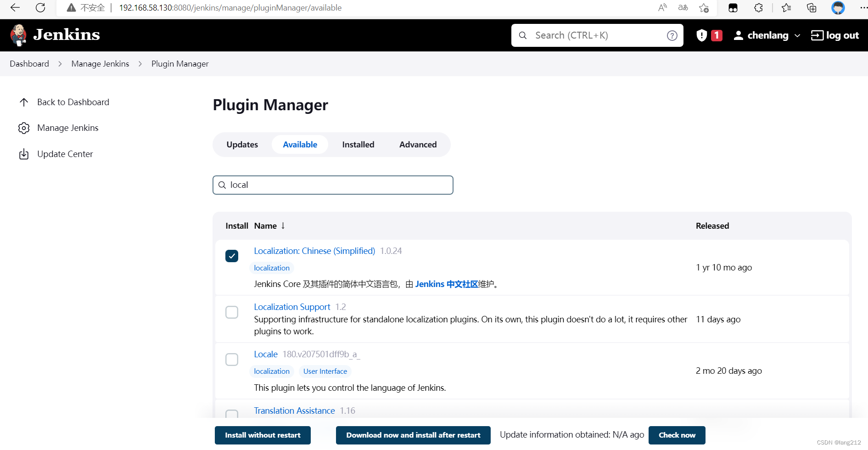This screenshot has height=450, width=868.
Task: Click localization tag under Locale plugin
Action: tap(272, 371)
